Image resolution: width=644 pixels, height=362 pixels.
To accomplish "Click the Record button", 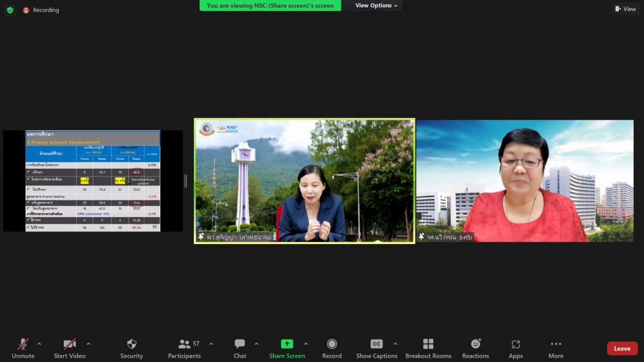I will click(332, 348).
